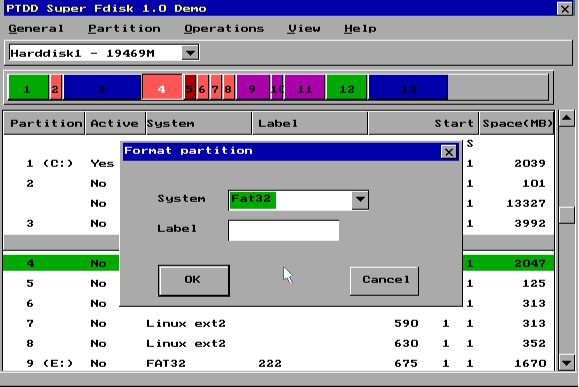Close the Format partition dialog
579x387 pixels.
point(448,152)
